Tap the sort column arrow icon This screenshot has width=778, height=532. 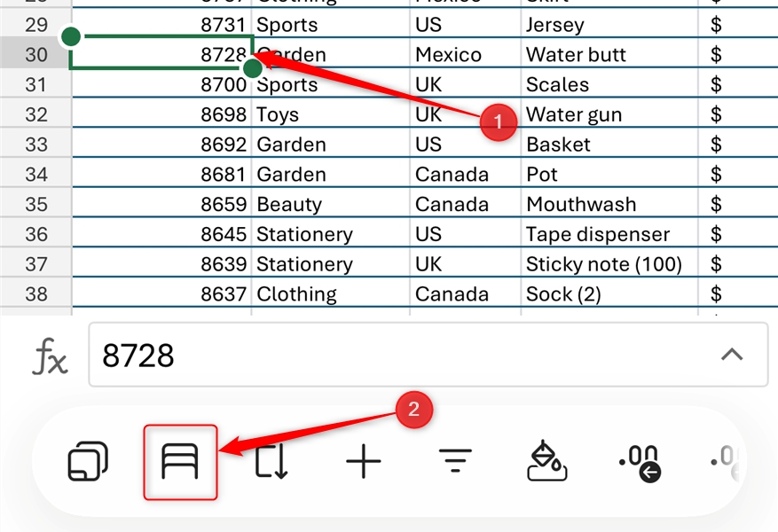tap(272, 462)
